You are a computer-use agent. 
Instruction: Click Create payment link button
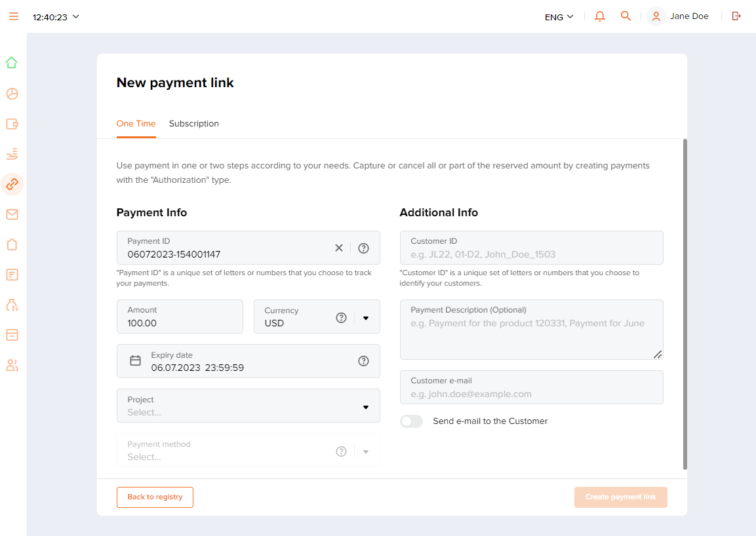tap(620, 497)
